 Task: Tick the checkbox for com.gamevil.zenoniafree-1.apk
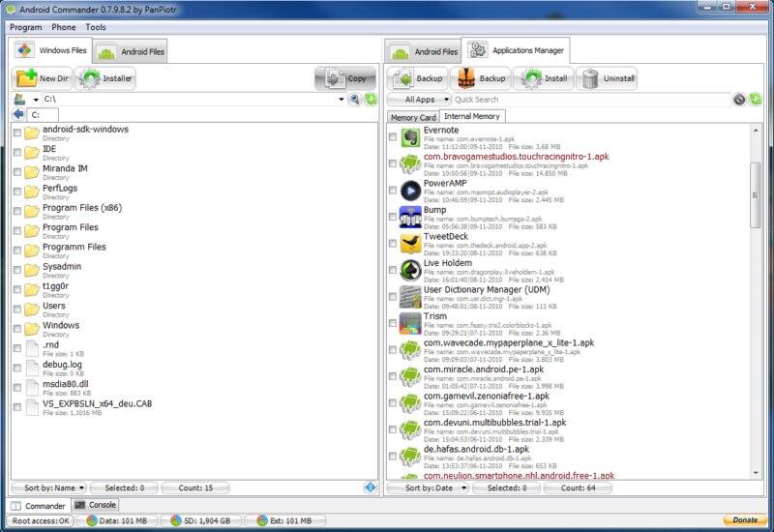click(x=393, y=402)
